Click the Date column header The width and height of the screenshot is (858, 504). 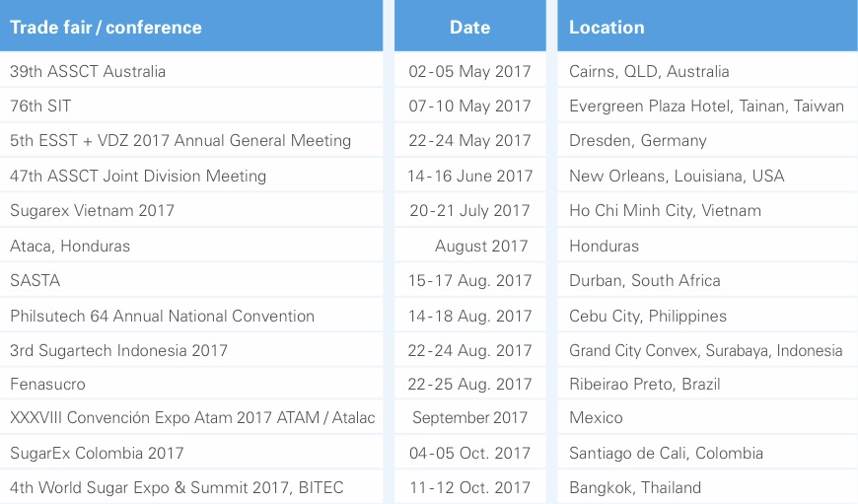[x=469, y=28]
